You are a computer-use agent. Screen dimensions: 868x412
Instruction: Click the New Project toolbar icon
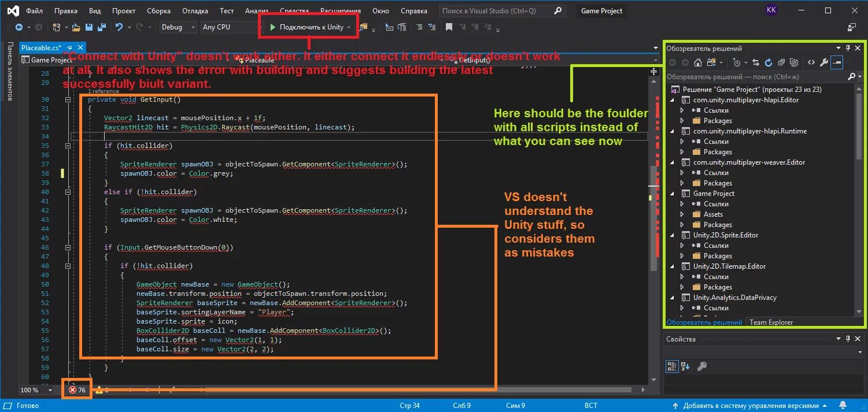(56, 27)
